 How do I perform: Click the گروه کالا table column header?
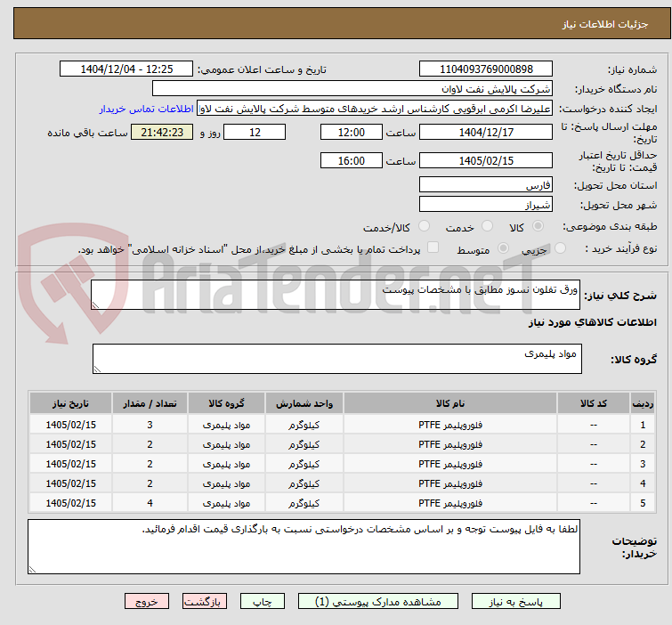coord(226,403)
